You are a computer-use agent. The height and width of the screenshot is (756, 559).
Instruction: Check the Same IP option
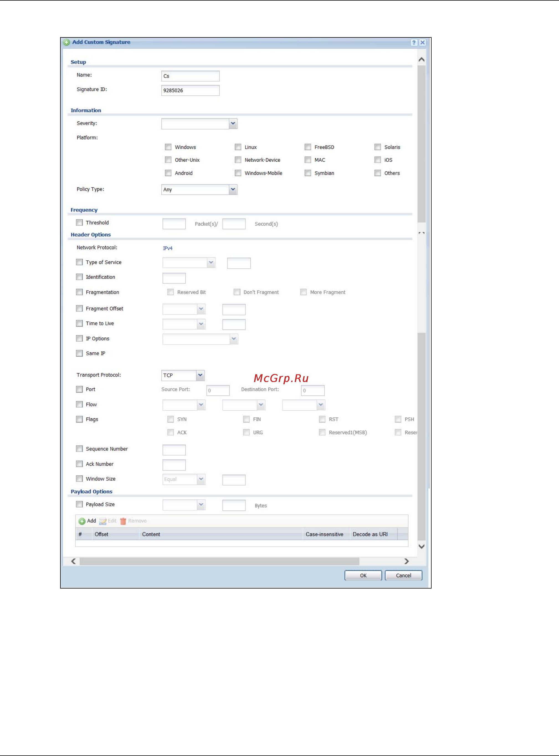coord(79,353)
